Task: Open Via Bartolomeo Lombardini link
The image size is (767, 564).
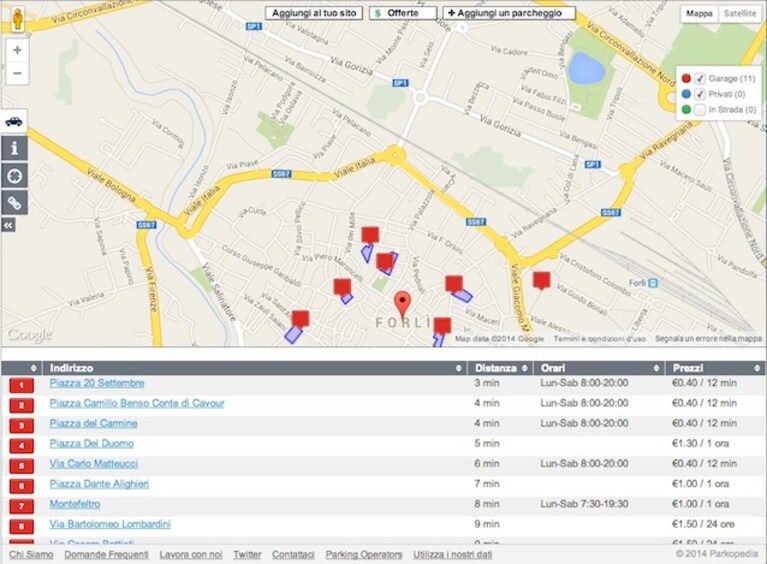Action: tap(110, 524)
